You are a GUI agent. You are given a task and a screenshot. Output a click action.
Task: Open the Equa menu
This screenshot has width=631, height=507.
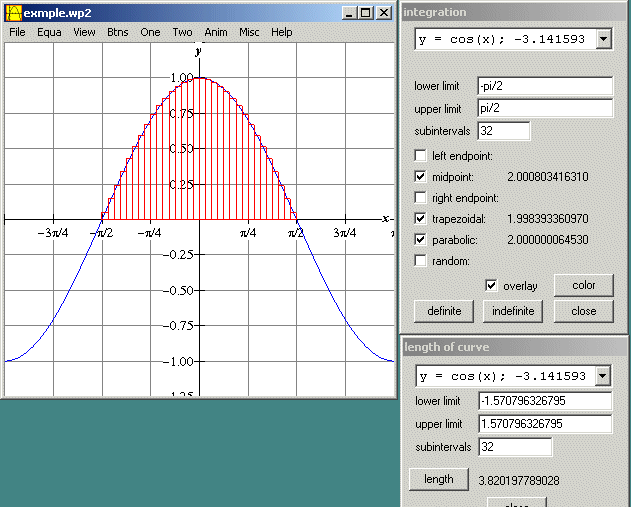[49, 32]
